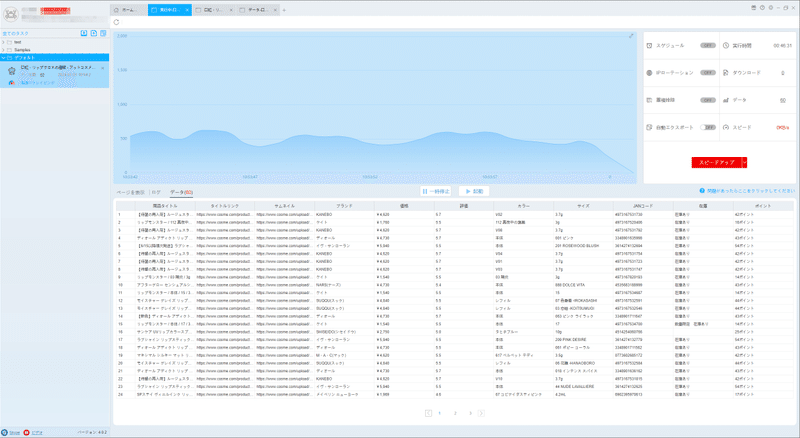Click the ダウンロード file icon
The height and width of the screenshot is (438, 800).
click(x=726, y=73)
